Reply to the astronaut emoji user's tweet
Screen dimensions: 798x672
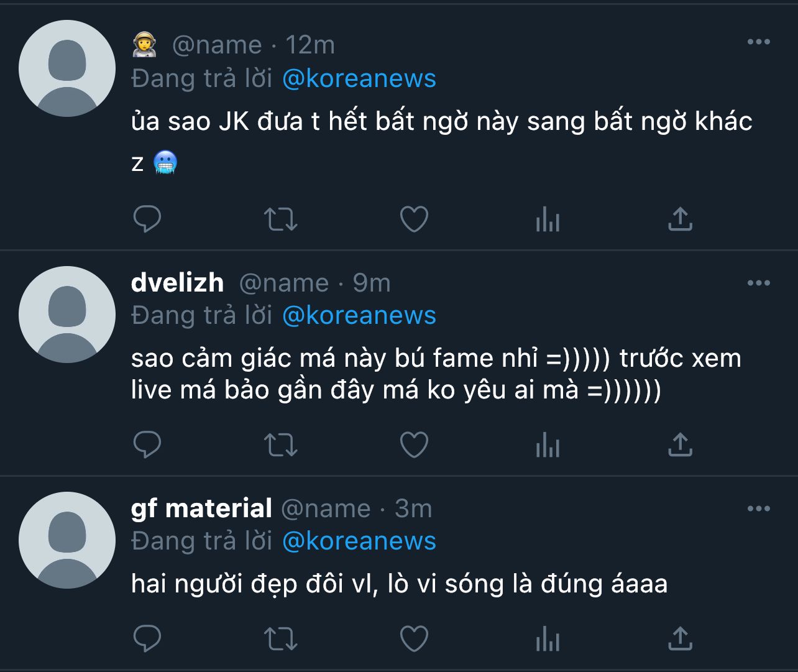[147, 219]
